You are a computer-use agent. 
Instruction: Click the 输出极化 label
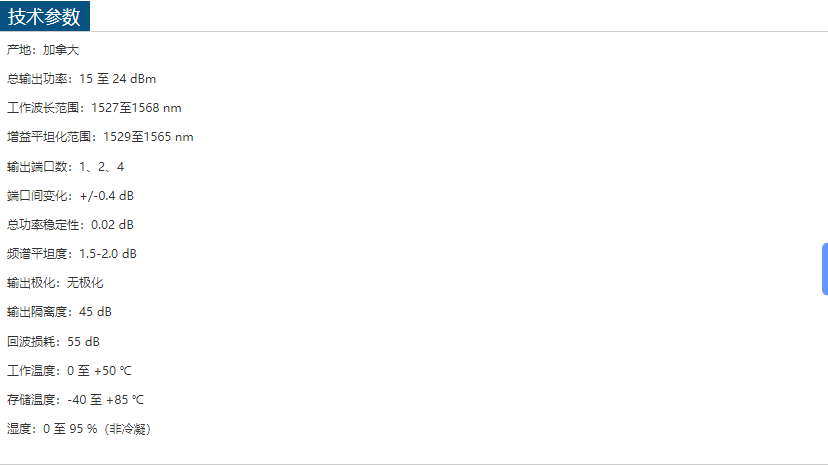[33, 283]
